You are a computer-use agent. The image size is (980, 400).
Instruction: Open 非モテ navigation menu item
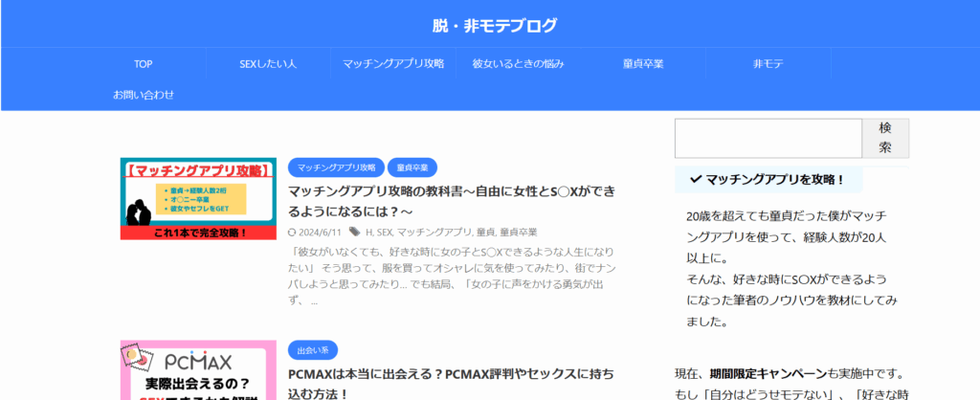point(768,64)
